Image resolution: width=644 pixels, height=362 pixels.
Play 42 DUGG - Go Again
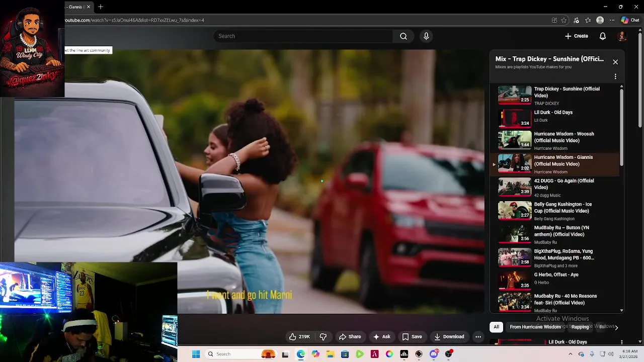[x=556, y=188]
